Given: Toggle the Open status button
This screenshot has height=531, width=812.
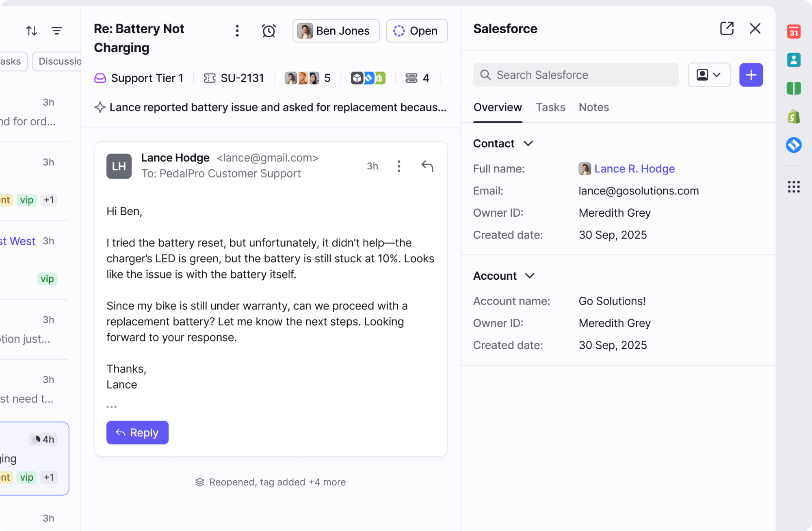Looking at the screenshot, I should 416,31.
